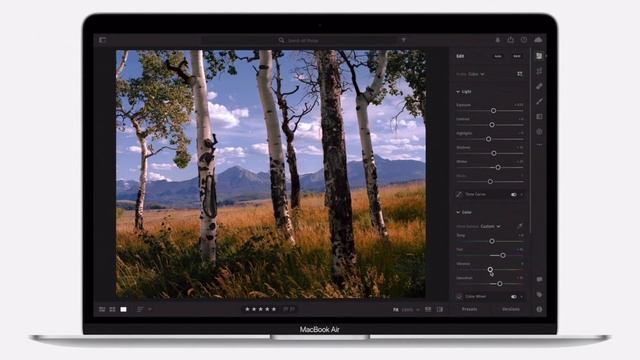Click the Saturation slider handle
Screen dimensions: 640x360
tap(500, 284)
